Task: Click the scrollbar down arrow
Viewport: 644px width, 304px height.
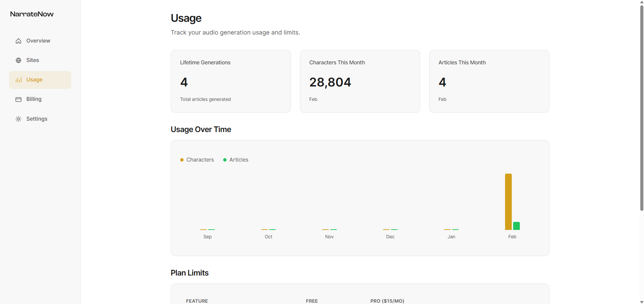Action: 642,302
